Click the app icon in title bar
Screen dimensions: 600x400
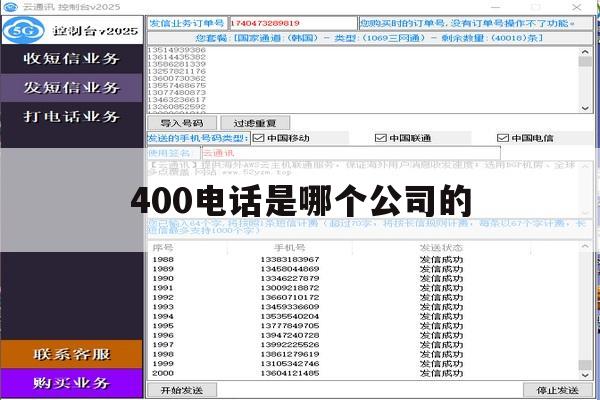point(10,7)
